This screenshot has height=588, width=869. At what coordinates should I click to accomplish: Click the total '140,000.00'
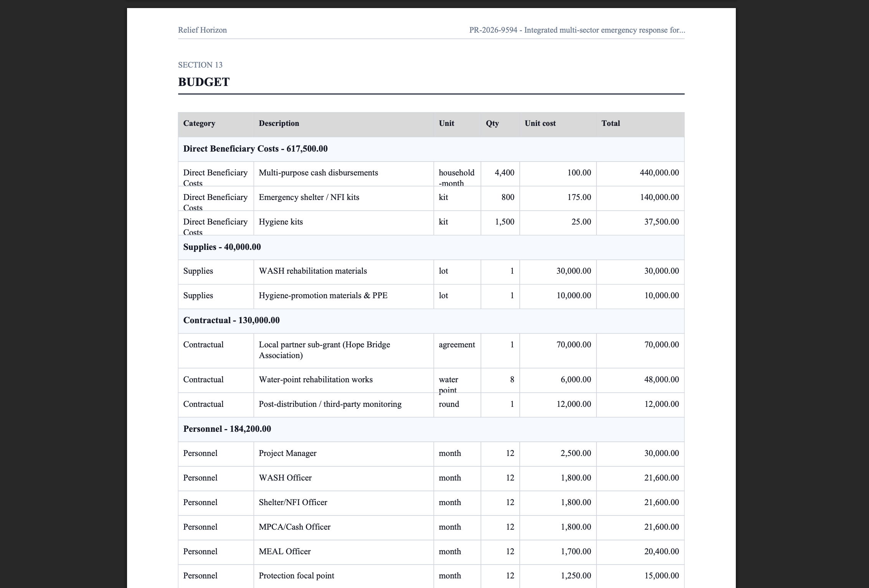point(659,197)
